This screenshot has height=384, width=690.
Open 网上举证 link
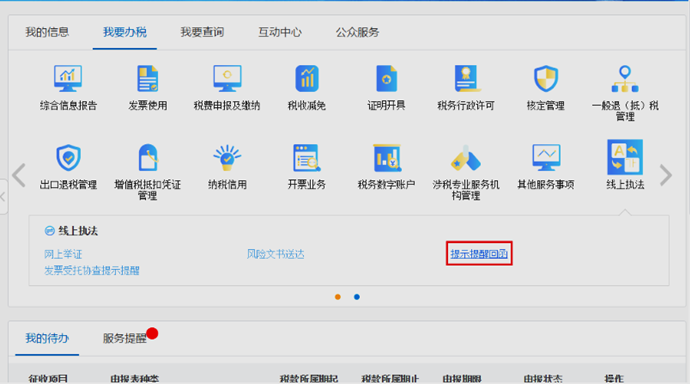[x=63, y=254]
